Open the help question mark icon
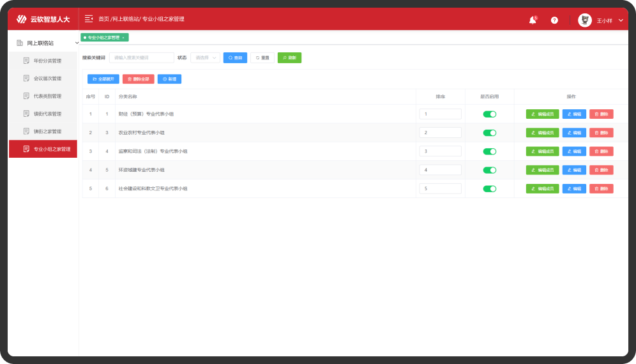 (554, 20)
